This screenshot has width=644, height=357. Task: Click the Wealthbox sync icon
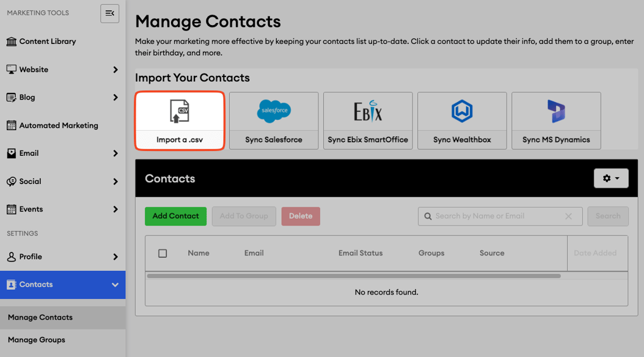coord(461,112)
